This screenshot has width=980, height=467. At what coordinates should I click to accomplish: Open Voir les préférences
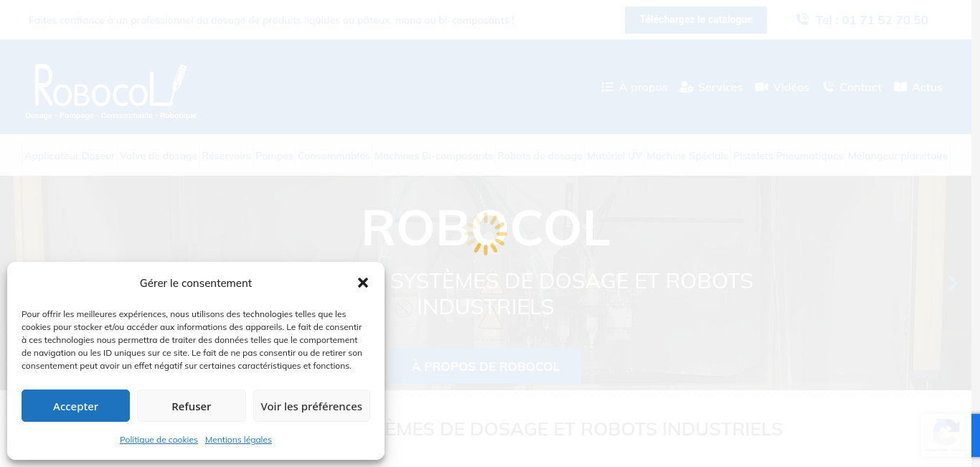point(311,406)
